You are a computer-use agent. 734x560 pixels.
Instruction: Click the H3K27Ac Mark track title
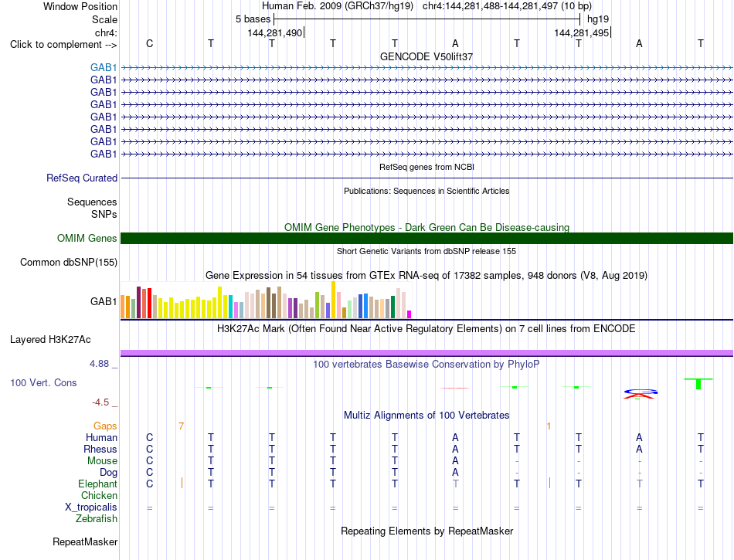coord(426,329)
